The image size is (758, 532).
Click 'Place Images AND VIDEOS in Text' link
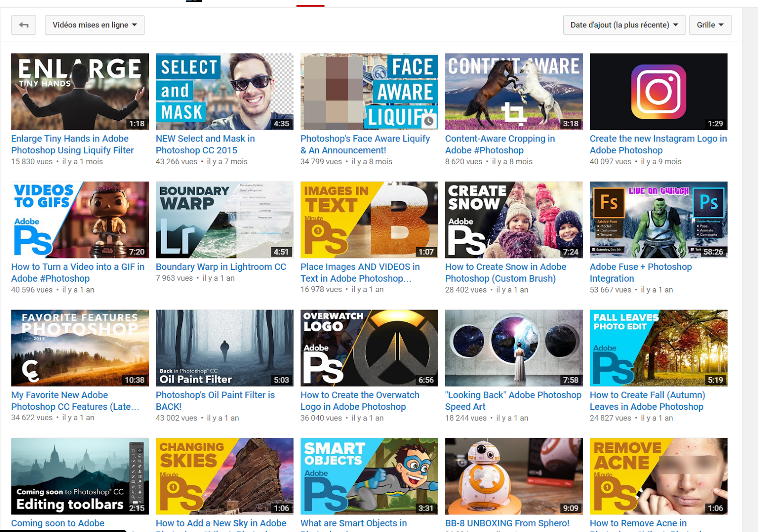(x=360, y=273)
